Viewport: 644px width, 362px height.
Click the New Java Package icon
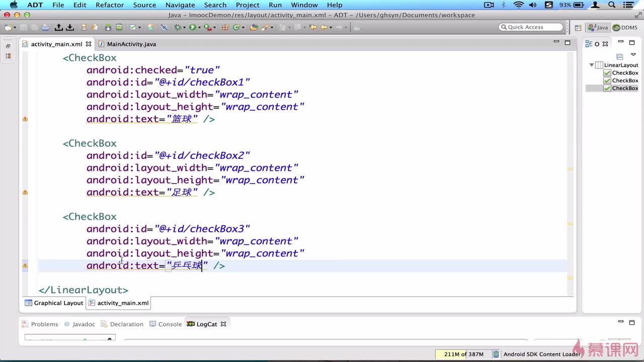[225, 27]
